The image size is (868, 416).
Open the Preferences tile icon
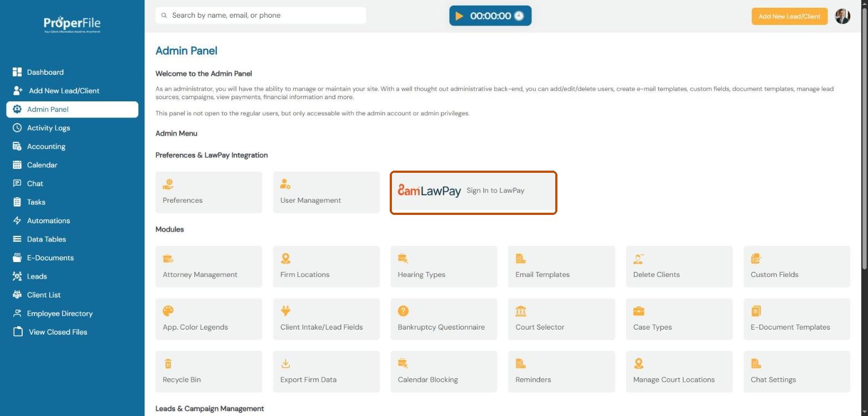pyautogui.click(x=168, y=184)
